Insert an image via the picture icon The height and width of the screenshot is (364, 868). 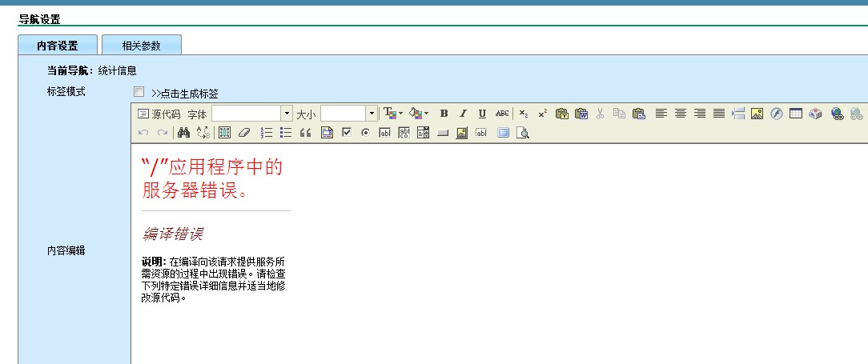[757, 114]
